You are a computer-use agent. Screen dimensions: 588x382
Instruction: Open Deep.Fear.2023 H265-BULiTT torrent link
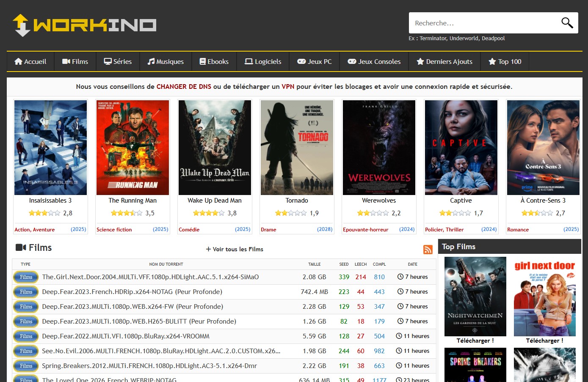[x=139, y=322]
